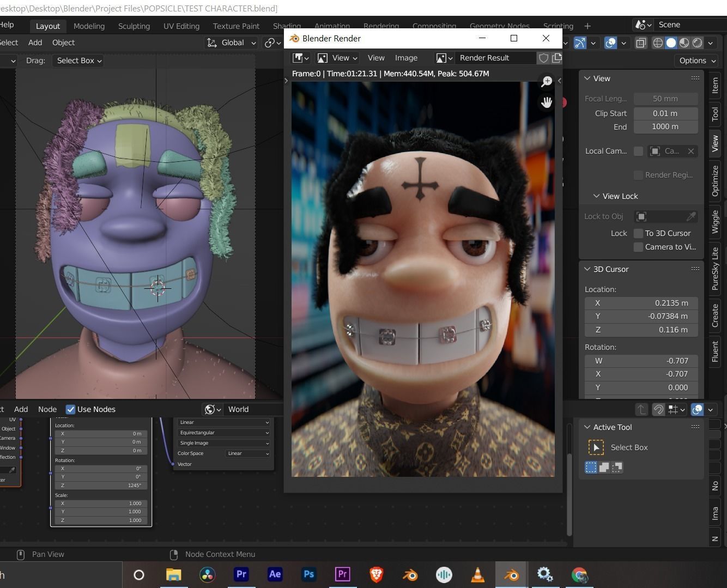This screenshot has width=727, height=588.
Task: Open the viewport overlays dropdown arrow
Action: coord(623,43)
